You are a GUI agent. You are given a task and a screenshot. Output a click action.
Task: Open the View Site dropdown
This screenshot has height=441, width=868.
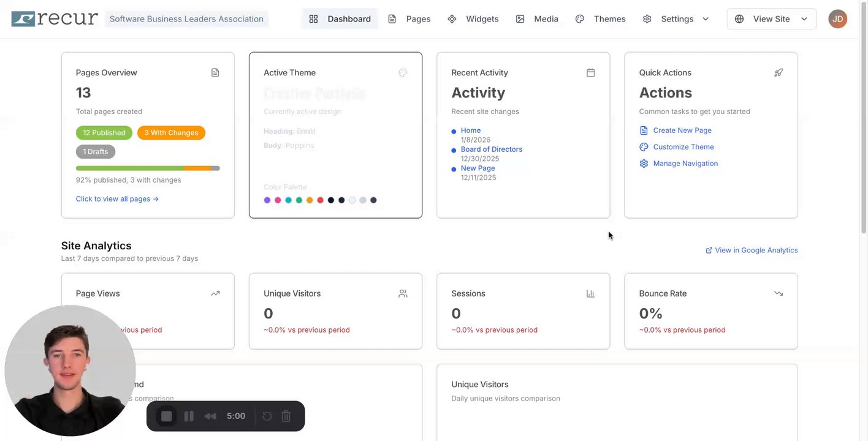(771, 19)
